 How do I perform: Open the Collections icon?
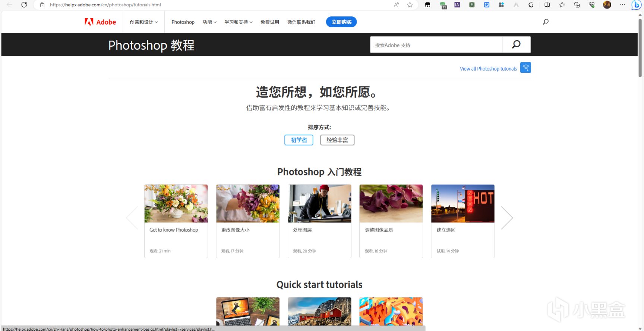coord(577,5)
